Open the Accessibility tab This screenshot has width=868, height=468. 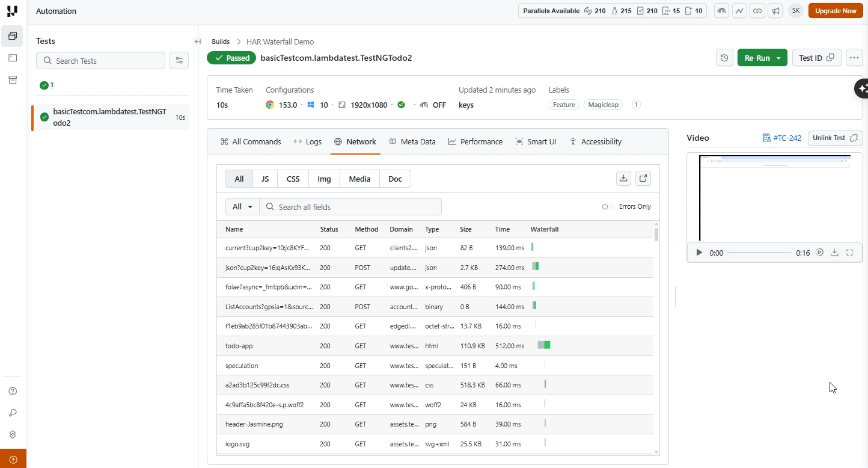596,141
